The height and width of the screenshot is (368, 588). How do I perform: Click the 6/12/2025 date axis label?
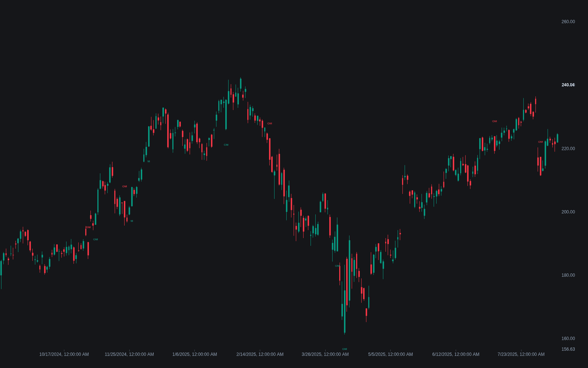(x=456, y=354)
